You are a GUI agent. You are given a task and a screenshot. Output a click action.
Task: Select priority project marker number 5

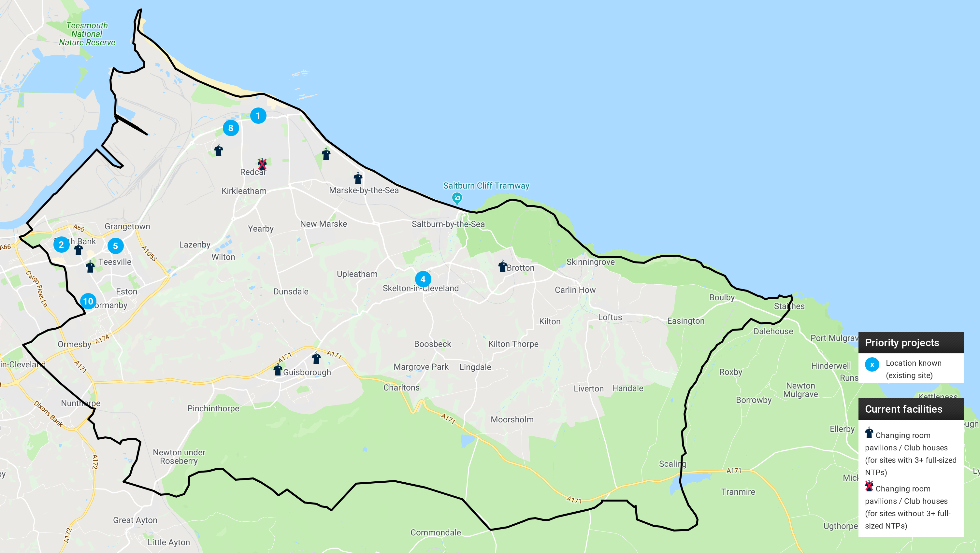point(115,246)
